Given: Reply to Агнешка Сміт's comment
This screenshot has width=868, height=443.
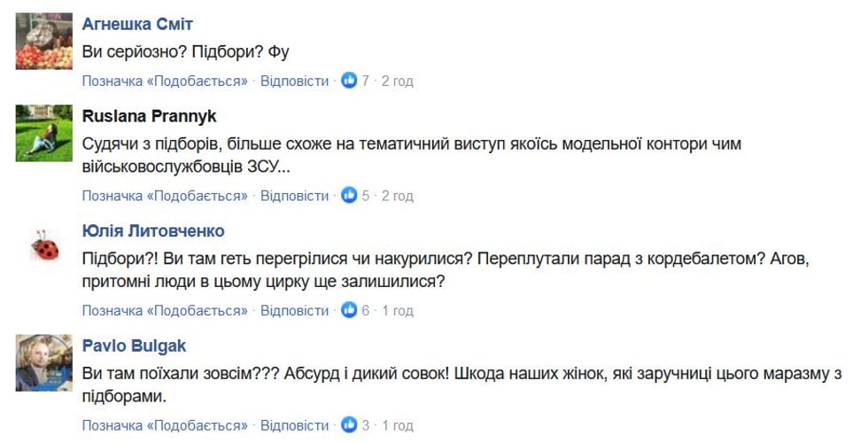Looking at the screenshot, I should pos(294,81).
